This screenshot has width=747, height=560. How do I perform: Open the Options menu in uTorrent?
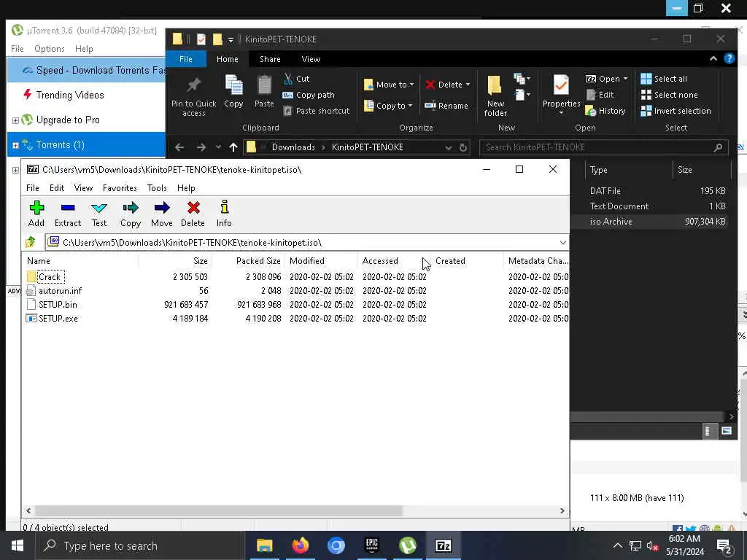pyautogui.click(x=49, y=49)
